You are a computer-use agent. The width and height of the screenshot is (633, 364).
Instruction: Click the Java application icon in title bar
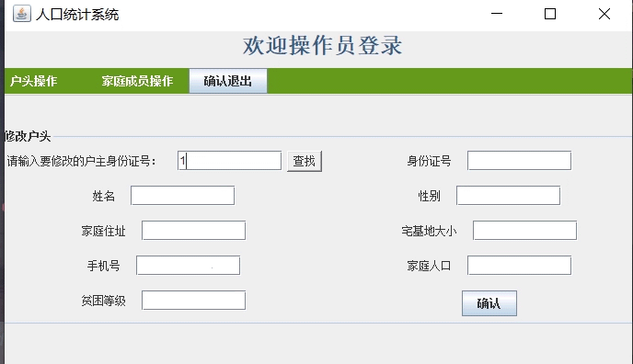tap(22, 14)
